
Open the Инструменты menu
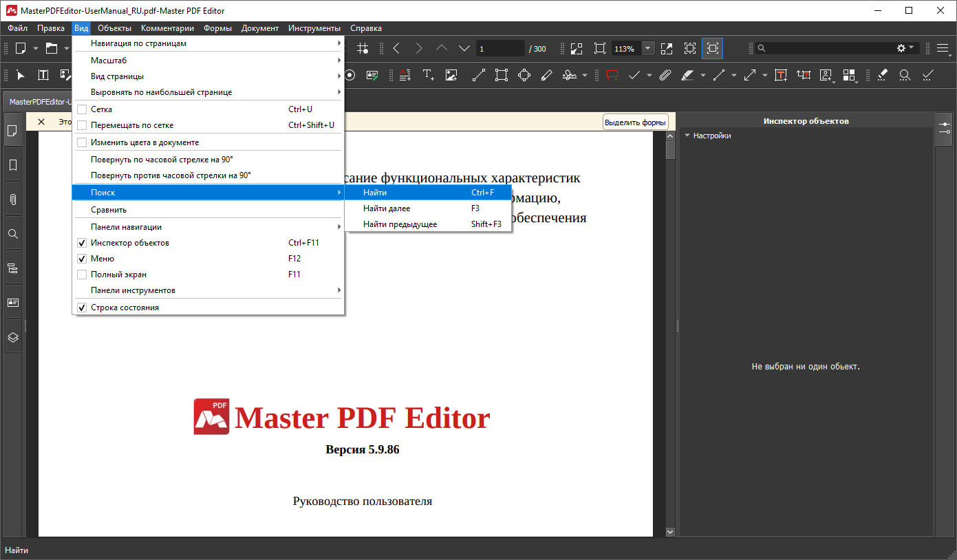(314, 28)
